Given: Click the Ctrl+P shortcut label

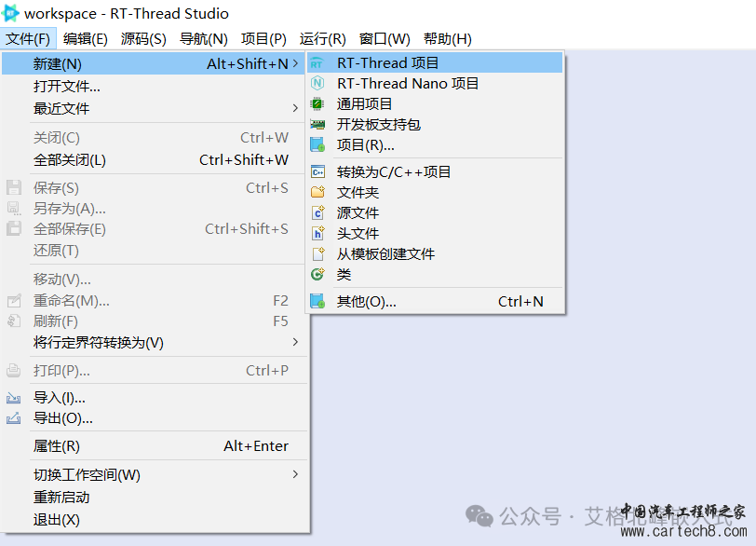Looking at the screenshot, I should (x=267, y=371).
